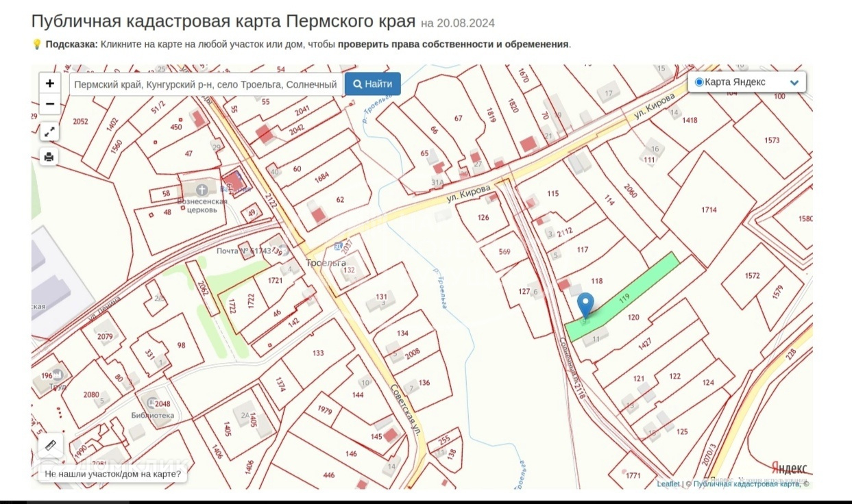The width and height of the screenshot is (852, 504).
Task: Select parcel 131 on the map
Action: click(382, 297)
